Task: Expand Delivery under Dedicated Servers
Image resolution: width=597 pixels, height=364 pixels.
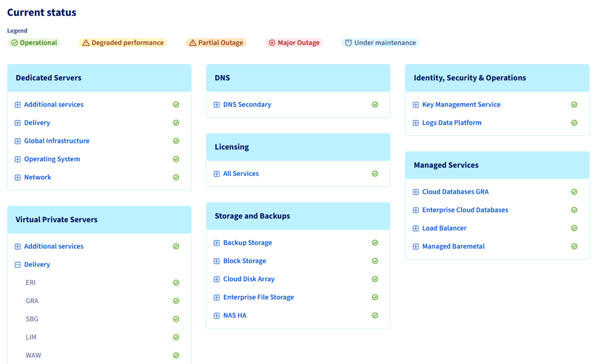Action: [17, 123]
